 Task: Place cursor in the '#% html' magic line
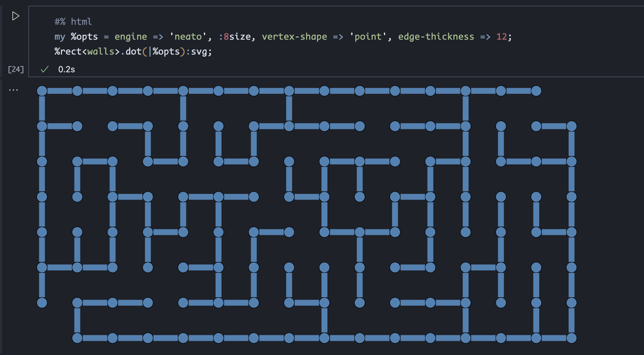pos(73,22)
